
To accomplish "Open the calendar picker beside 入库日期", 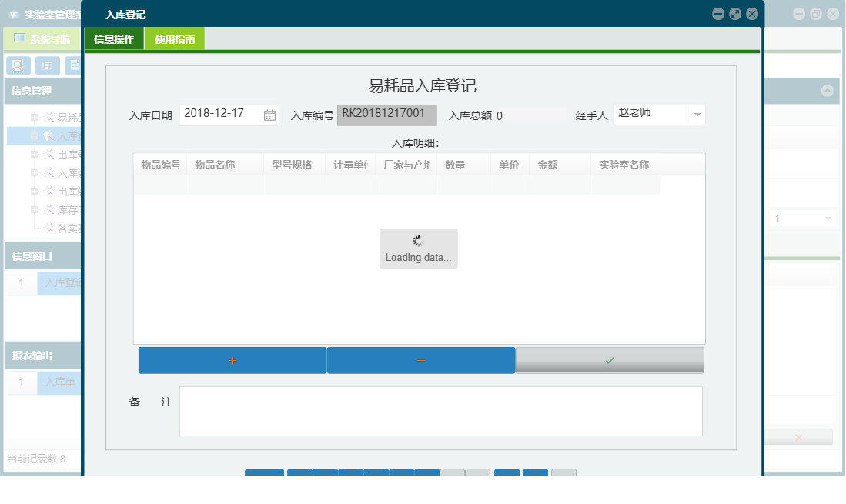I will (x=271, y=114).
